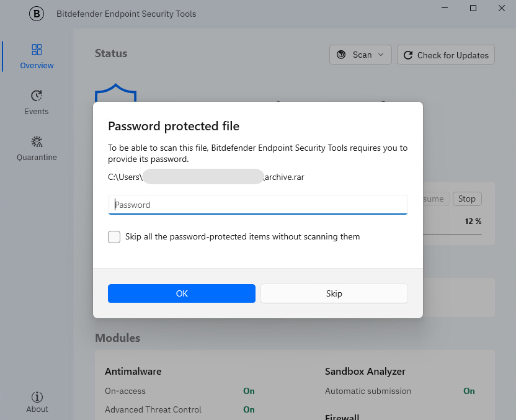This screenshot has width=516, height=420.
Task: Select the Quarantine icon in sidebar
Action: pyautogui.click(x=36, y=141)
